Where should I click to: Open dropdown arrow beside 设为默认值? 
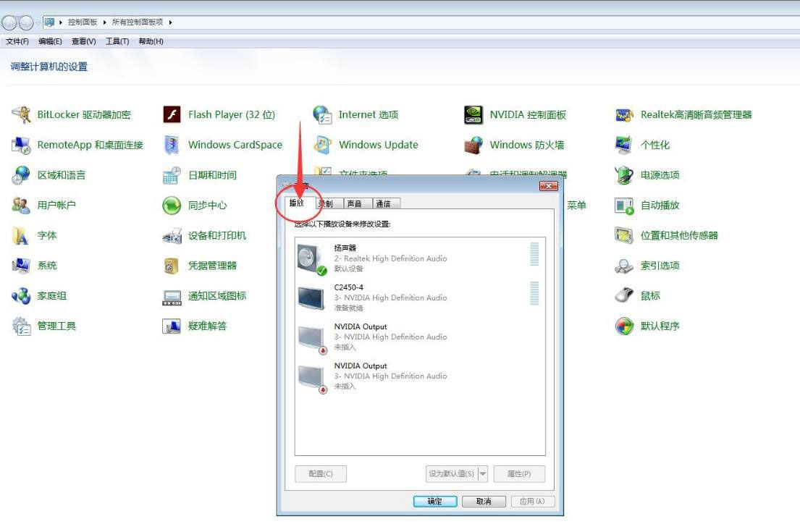pos(483,474)
